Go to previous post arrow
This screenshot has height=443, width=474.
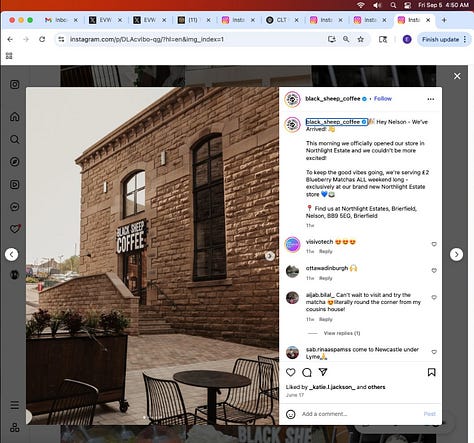click(12, 255)
